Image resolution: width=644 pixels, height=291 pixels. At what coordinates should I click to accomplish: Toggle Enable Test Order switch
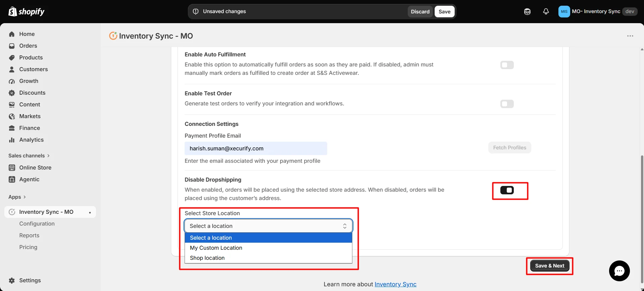click(x=507, y=104)
